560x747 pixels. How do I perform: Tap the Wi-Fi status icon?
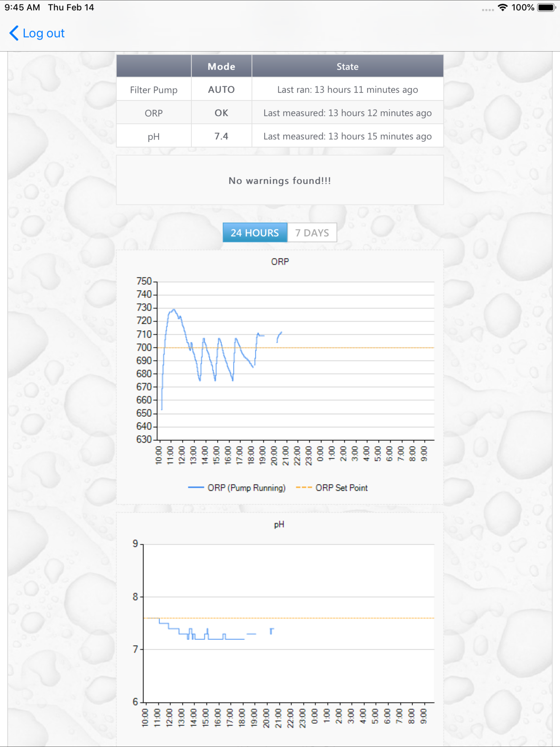tap(503, 7)
